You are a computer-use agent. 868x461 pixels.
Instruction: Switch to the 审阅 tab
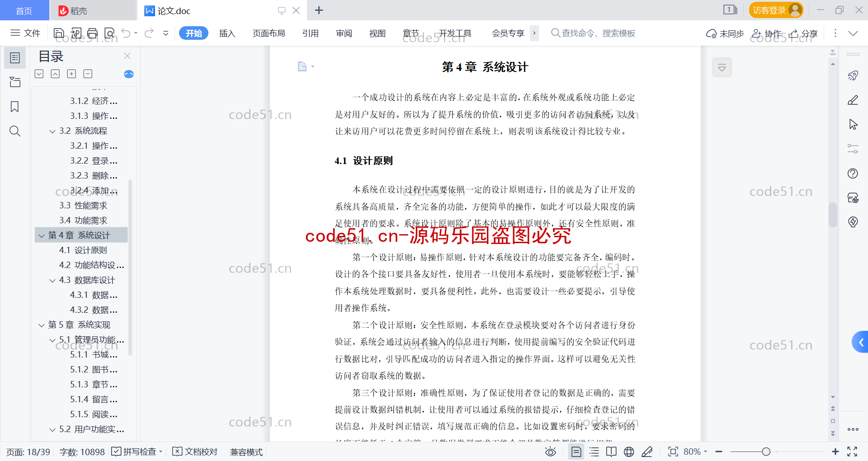(344, 33)
